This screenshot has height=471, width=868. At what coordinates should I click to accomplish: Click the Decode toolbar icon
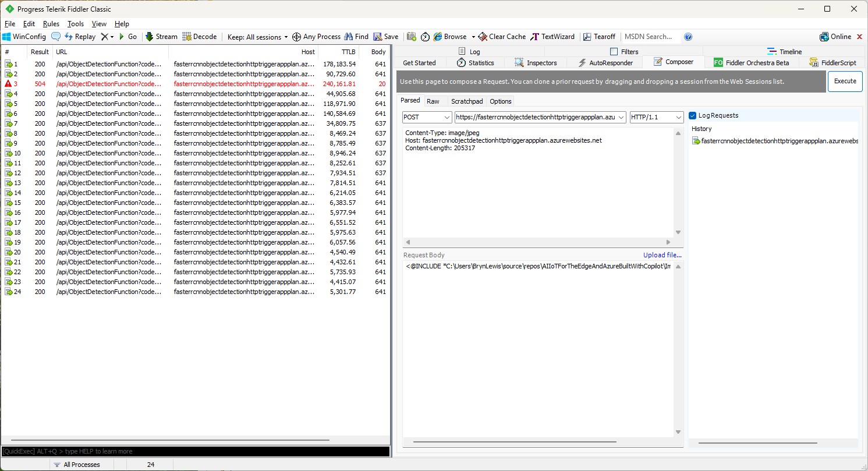pos(187,37)
